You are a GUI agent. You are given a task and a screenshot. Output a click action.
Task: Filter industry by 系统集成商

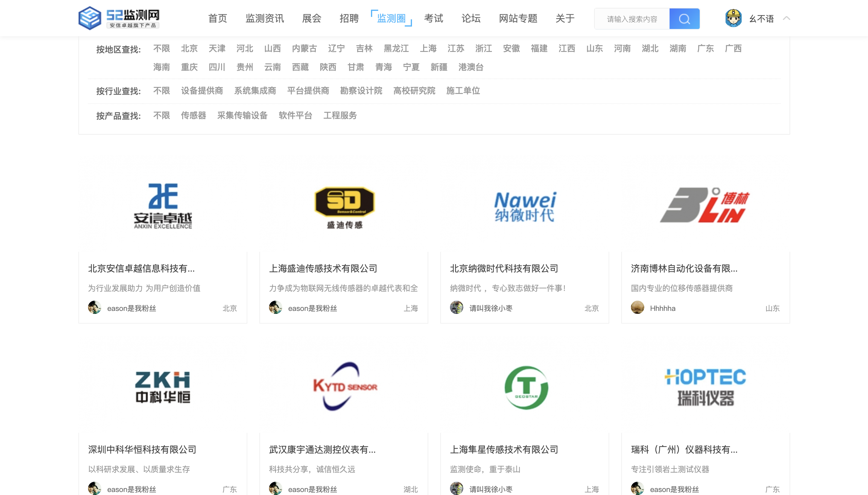(255, 91)
